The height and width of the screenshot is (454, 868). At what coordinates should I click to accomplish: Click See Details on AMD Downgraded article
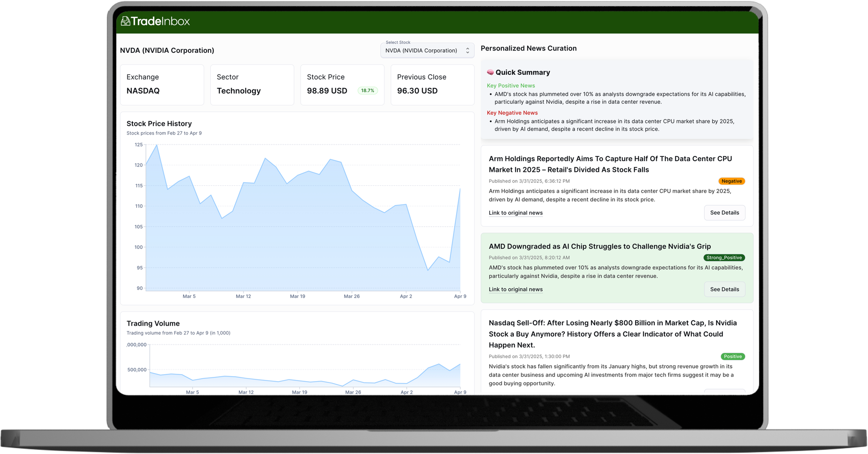(724, 289)
